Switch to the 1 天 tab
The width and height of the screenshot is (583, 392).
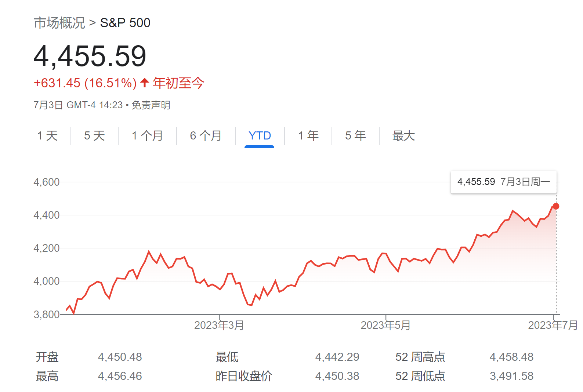[x=47, y=136]
